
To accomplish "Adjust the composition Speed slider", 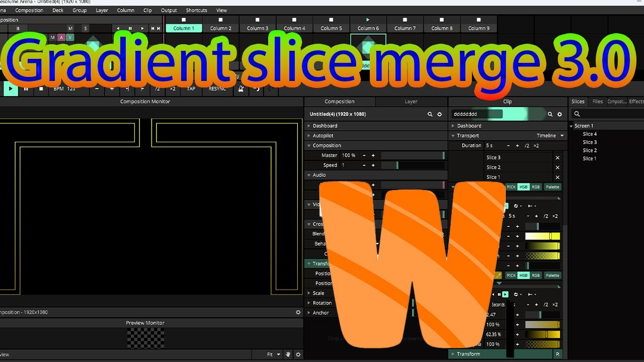I will (x=413, y=165).
